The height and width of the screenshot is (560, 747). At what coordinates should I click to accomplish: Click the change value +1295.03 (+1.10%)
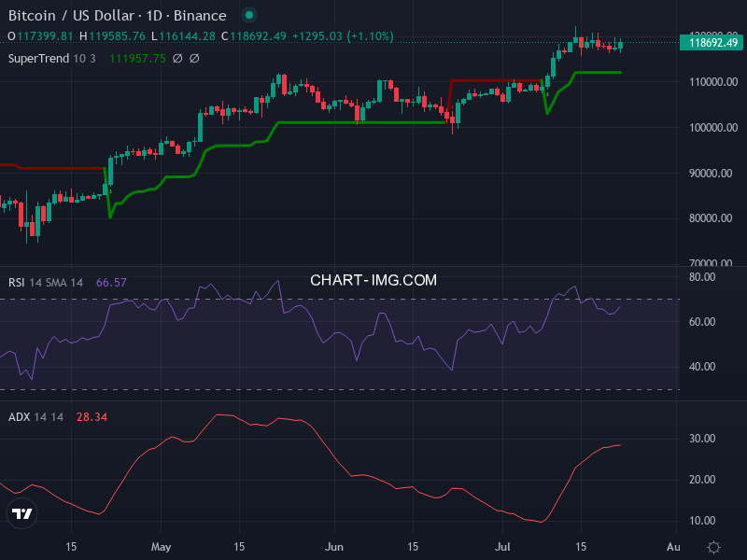pyautogui.click(x=343, y=36)
